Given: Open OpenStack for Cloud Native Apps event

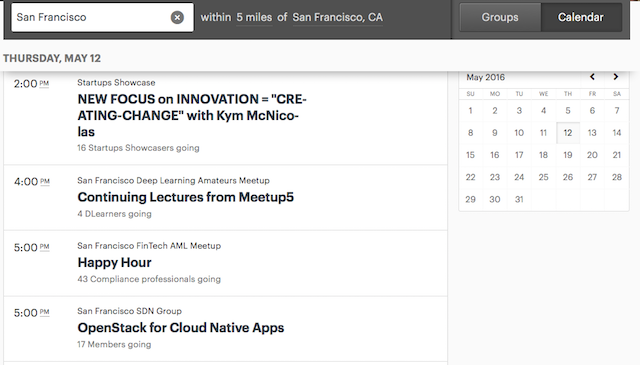Looking at the screenshot, I should 181,328.
